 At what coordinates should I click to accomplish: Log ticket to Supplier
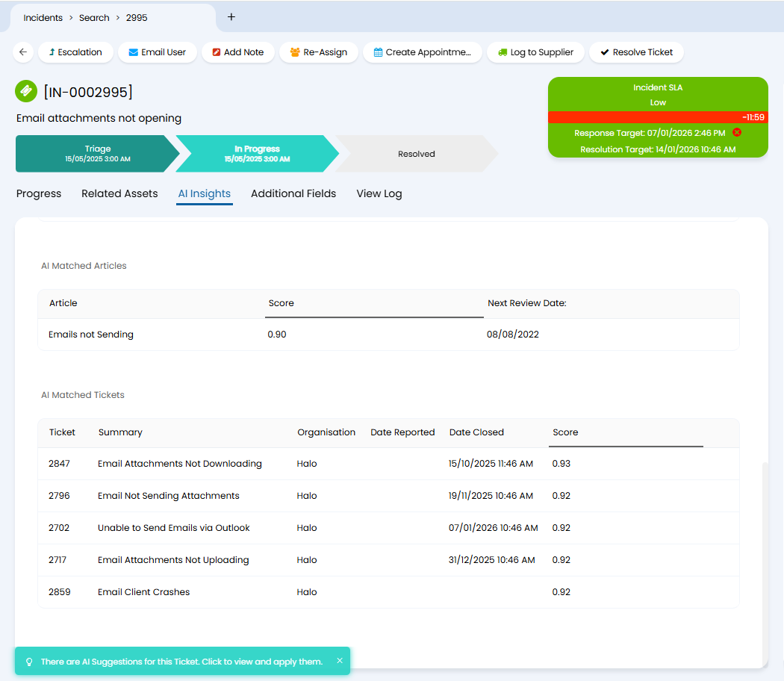[x=535, y=52]
